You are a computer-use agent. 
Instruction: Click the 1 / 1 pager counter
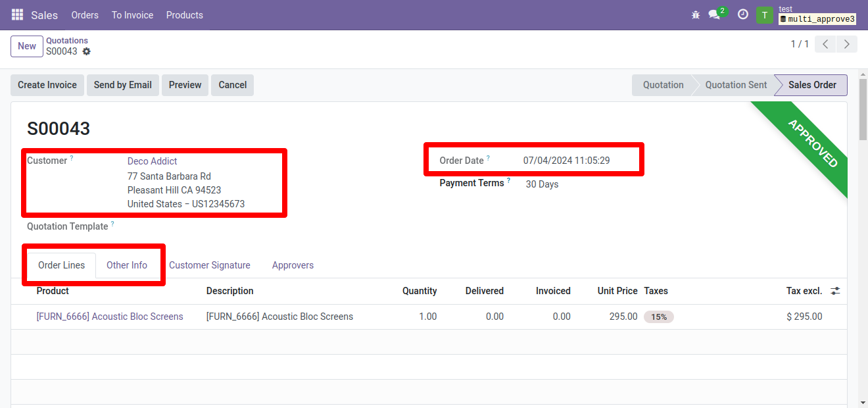point(800,44)
